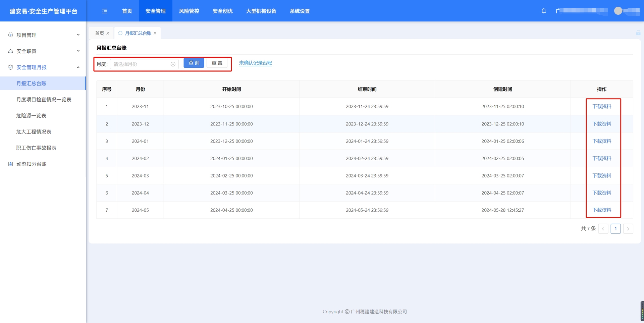Click the refresh icon on 月报汇总台账 tab
The height and width of the screenshot is (323, 644).
[x=120, y=33]
